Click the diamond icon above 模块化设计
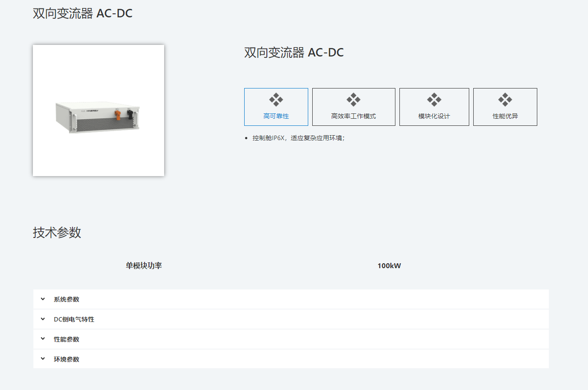The width and height of the screenshot is (588, 390). (x=434, y=100)
